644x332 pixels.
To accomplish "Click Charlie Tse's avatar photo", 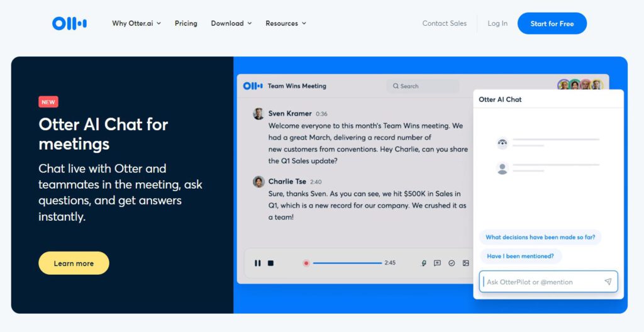I will [258, 182].
